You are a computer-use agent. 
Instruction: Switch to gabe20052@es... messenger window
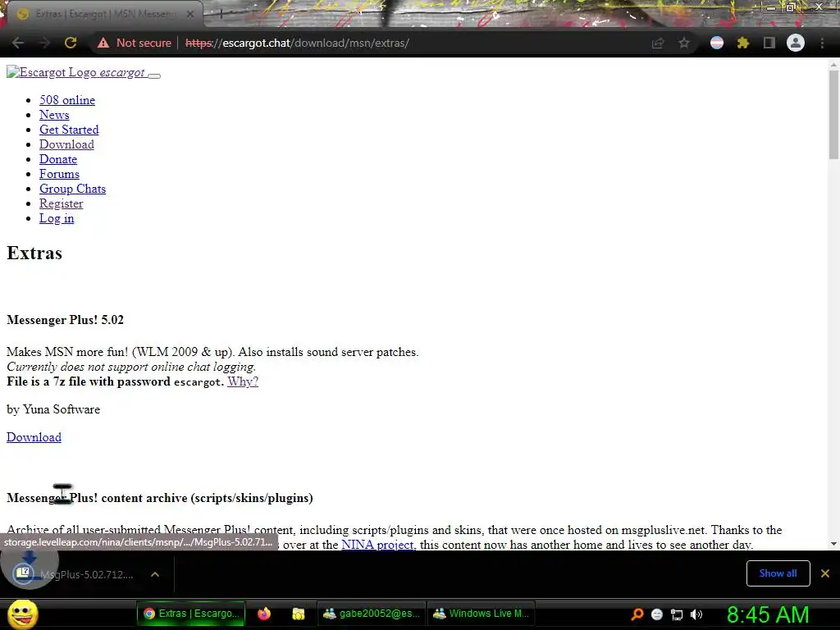372,614
